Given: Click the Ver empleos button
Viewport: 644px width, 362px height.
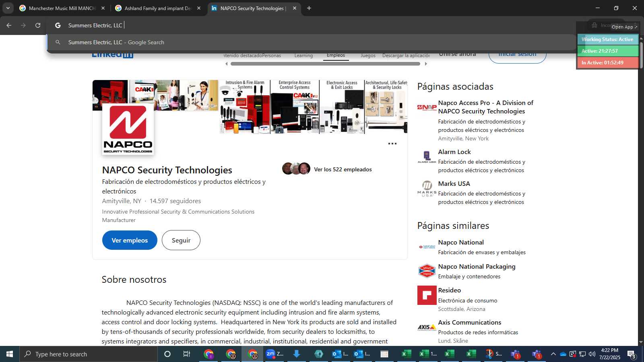Looking at the screenshot, I should (x=130, y=240).
